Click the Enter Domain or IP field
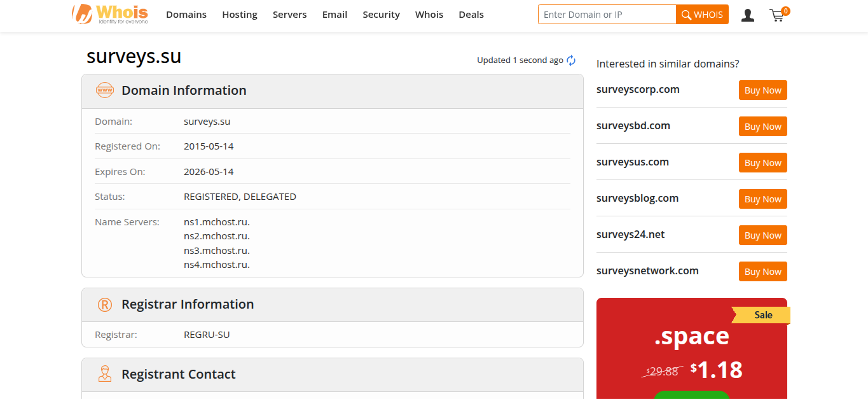This screenshot has height=399, width=868. [607, 14]
